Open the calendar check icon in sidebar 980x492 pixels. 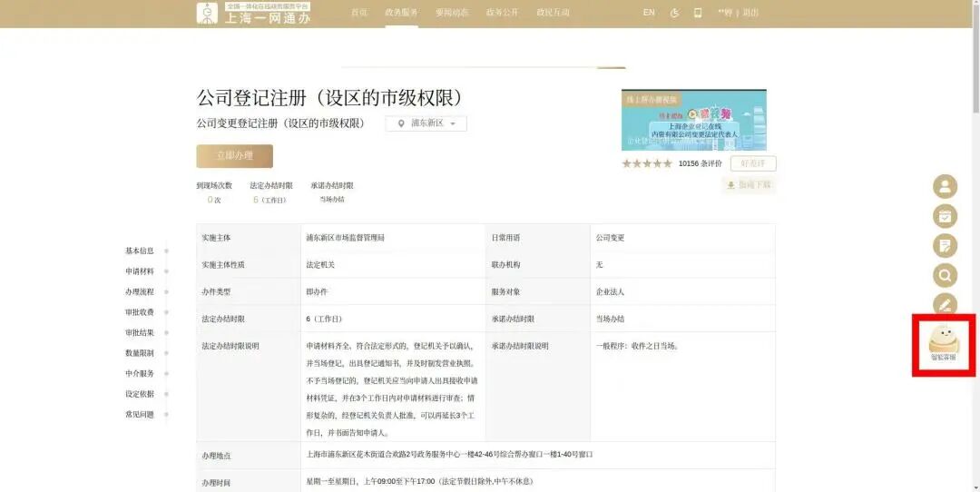(945, 216)
